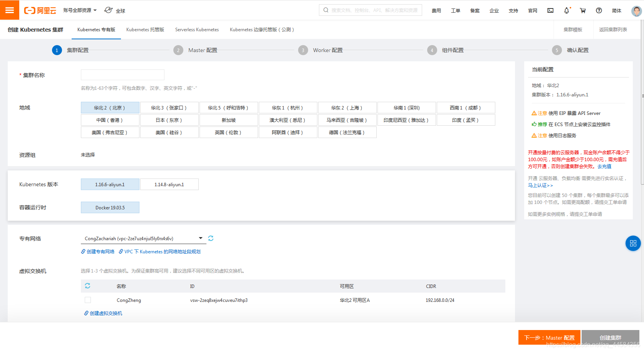Open the shopping cart
The height and width of the screenshot is (352, 644).
[583, 10]
